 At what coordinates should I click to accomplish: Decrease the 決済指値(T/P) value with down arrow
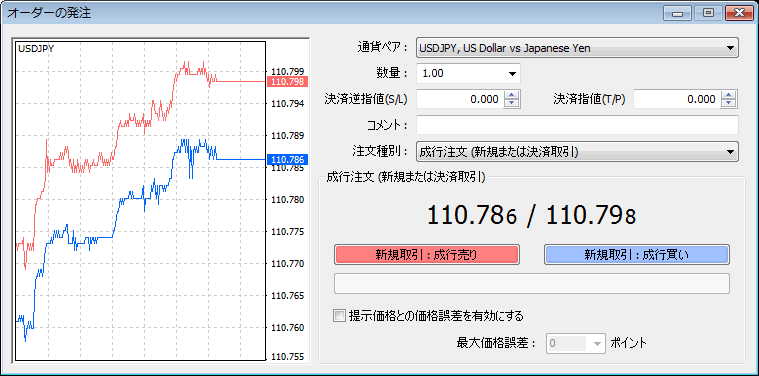(728, 104)
